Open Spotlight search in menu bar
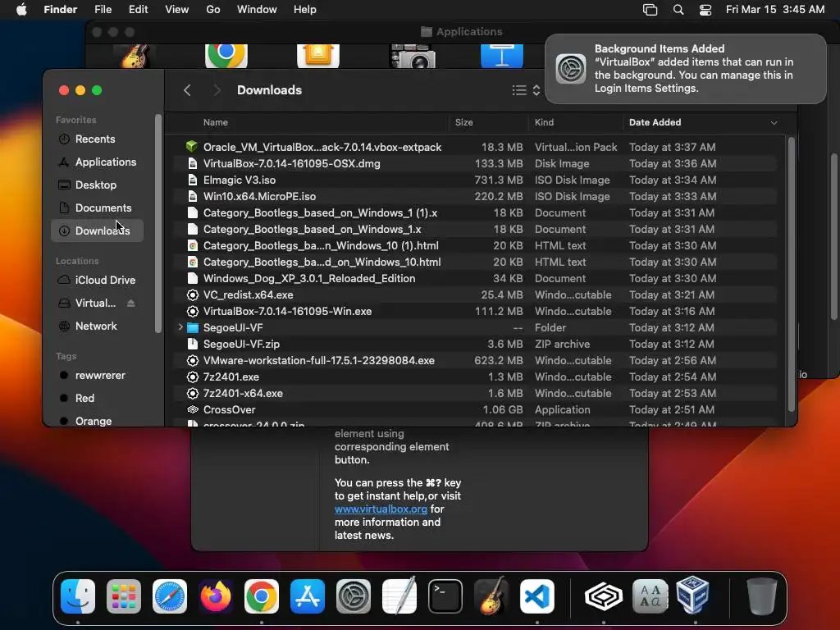The height and width of the screenshot is (630, 840). pos(678,10)
